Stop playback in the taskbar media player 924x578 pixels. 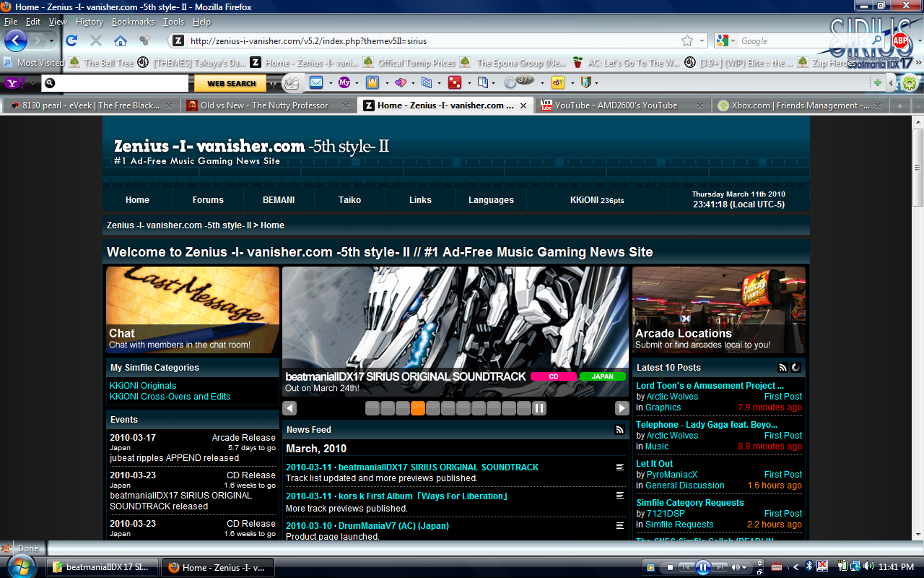(x=671, y=567)
